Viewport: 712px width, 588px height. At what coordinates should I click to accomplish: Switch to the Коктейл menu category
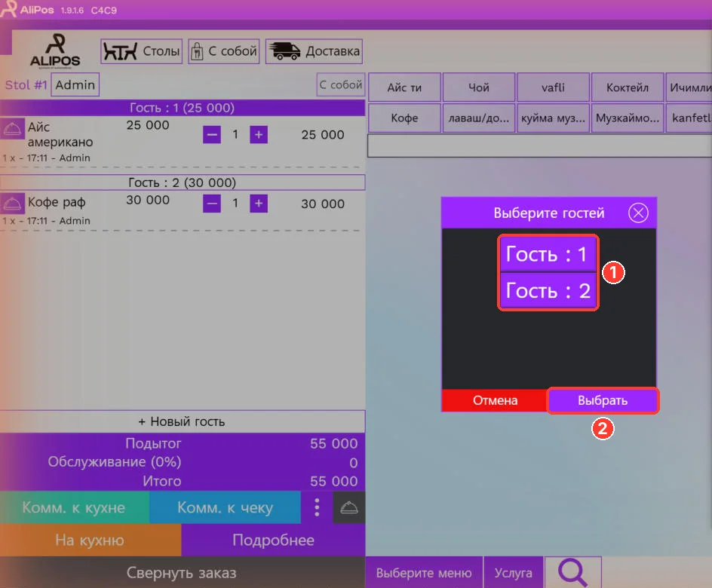(x=627, y=87)
